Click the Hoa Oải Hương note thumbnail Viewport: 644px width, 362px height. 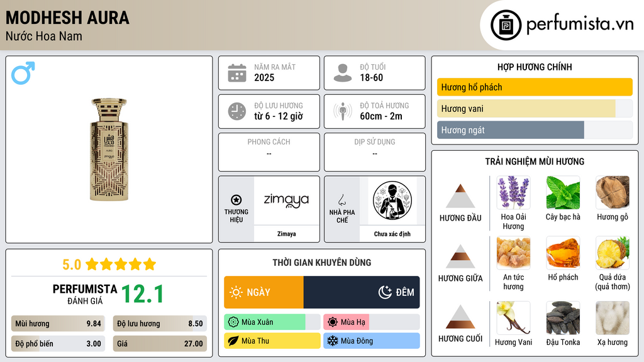click(513, 192)
